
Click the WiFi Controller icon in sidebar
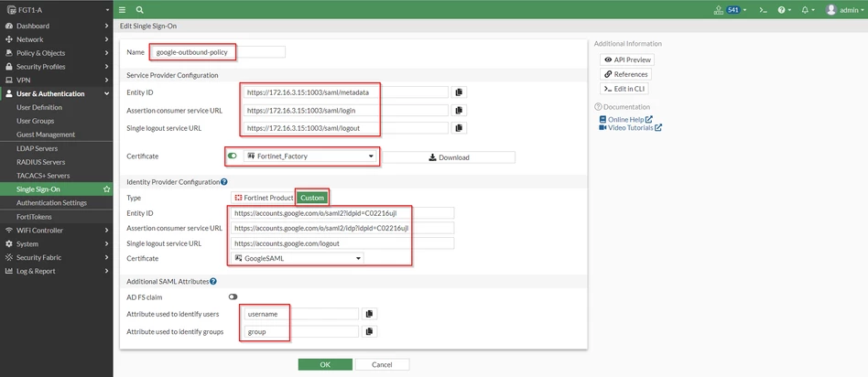(9, 231)
